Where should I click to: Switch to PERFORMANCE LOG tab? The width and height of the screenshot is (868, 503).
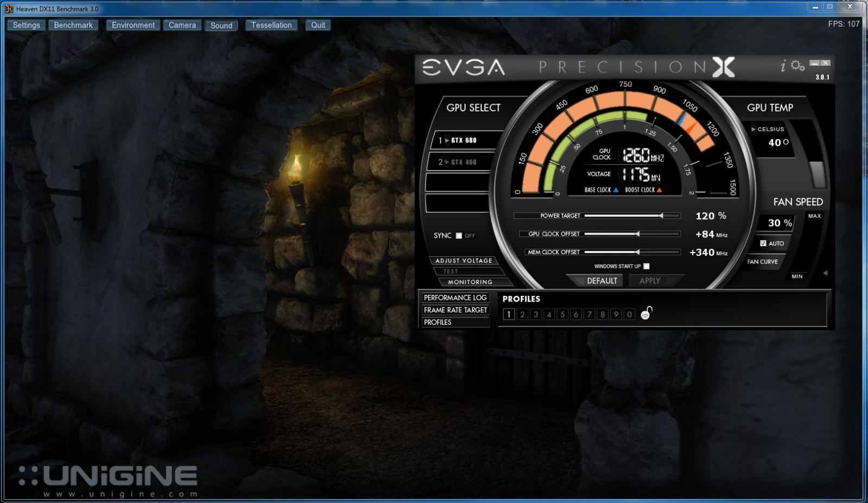tap(455, 298)
